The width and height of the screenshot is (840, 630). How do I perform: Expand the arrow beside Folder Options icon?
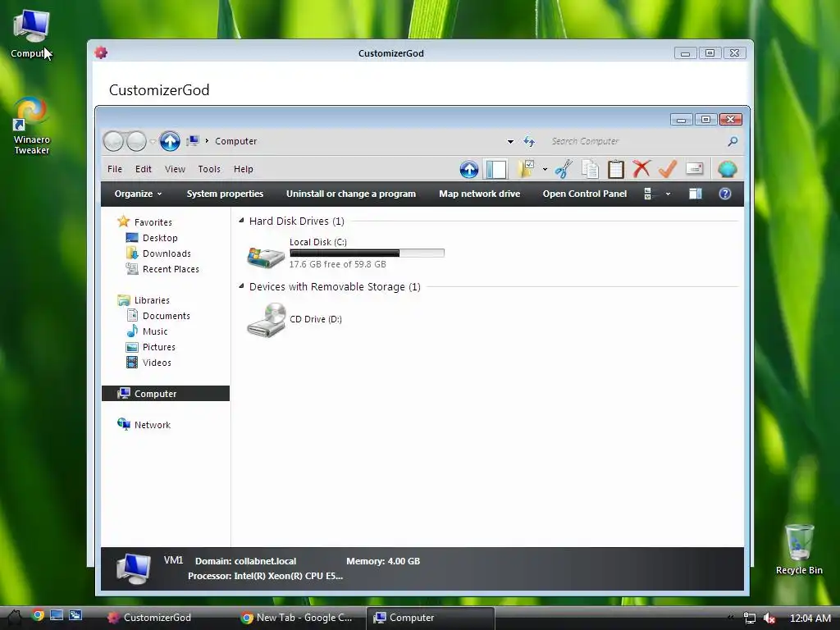pos(545,170)
